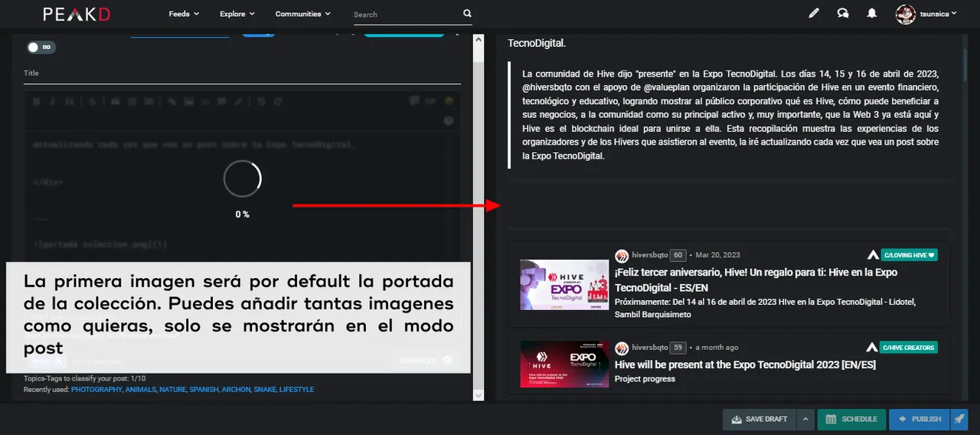Publish the post with PUBLISH button
This screenshot has height=435, width=980.
[919, 419]
